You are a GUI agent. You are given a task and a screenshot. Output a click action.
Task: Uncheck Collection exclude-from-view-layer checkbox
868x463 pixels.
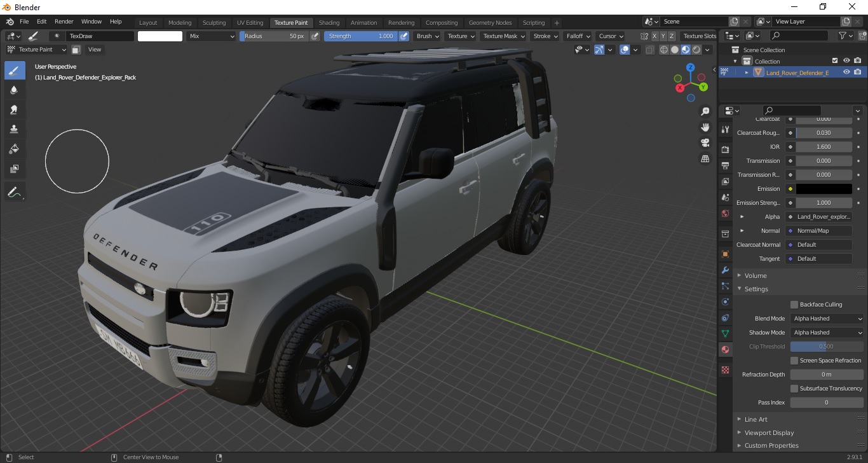point(835,61)
